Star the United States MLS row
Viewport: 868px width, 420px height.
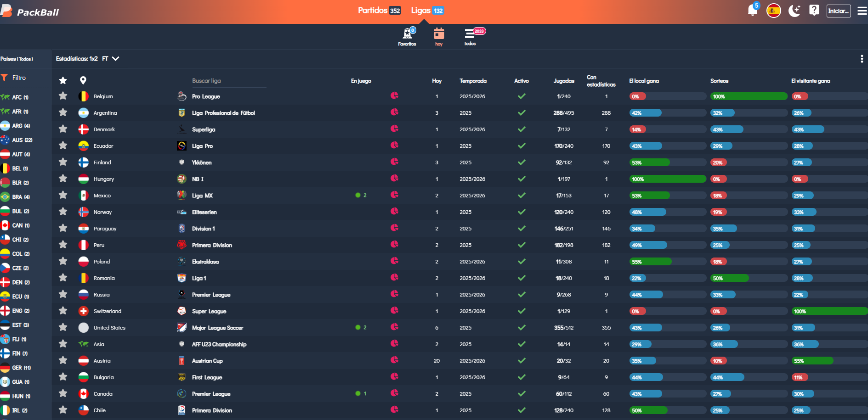click(x=63, y=327)
